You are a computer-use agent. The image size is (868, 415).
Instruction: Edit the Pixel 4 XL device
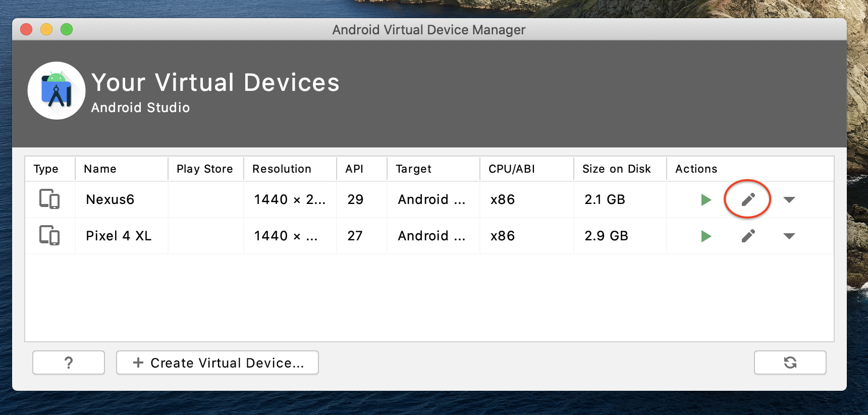[748, 236]
